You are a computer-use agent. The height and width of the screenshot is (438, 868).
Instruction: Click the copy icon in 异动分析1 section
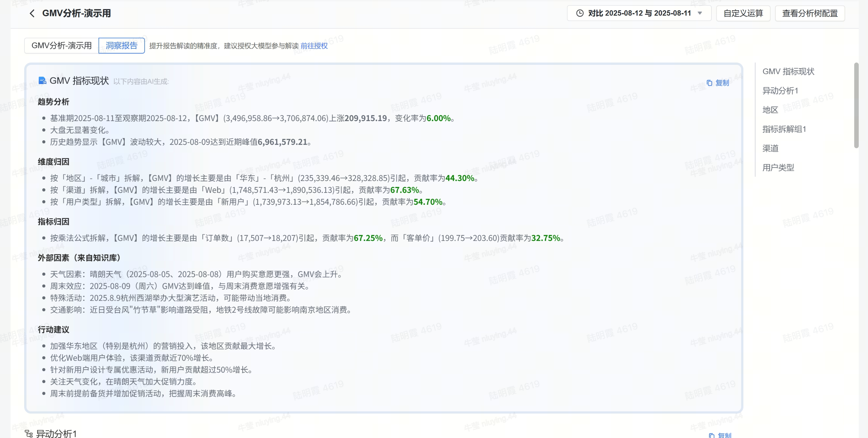click(712, 435)
